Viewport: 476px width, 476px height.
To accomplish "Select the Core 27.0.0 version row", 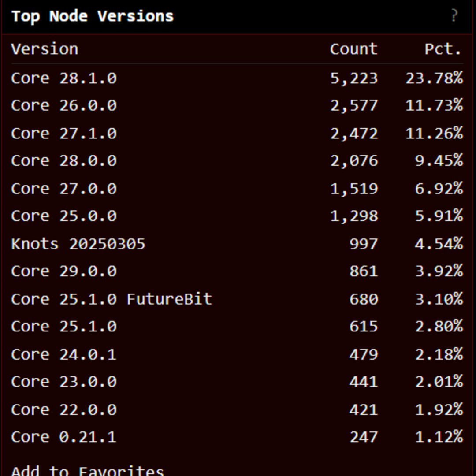I will point(237,189).
